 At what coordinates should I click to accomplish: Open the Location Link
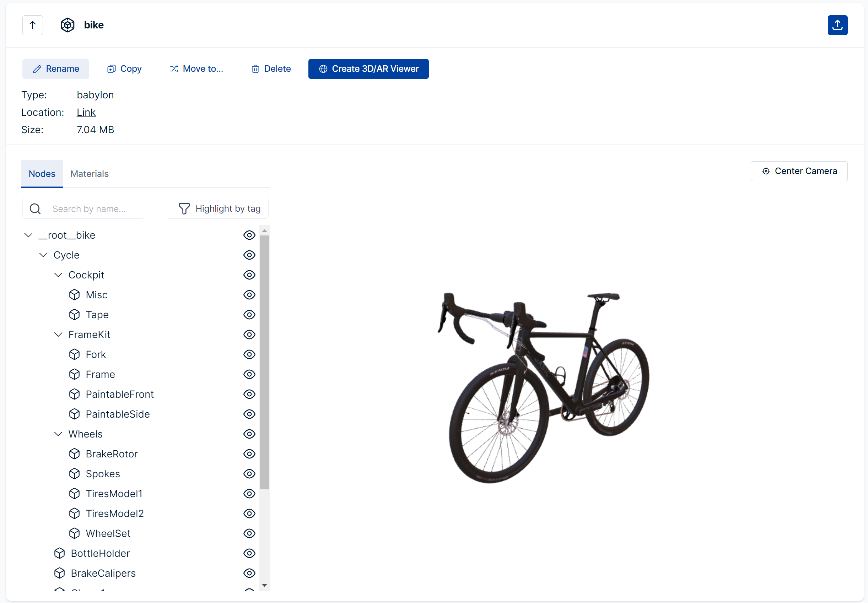tap(86, 113)
